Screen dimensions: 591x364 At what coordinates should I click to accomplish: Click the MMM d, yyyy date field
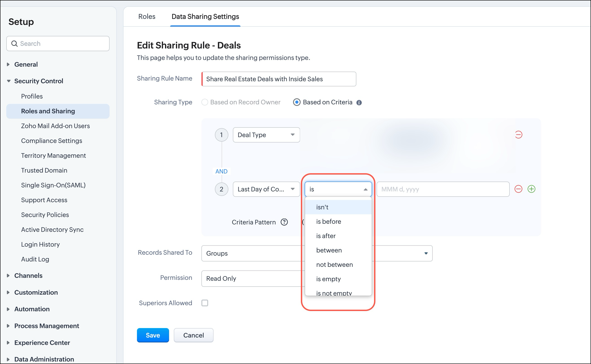point(443,189)
